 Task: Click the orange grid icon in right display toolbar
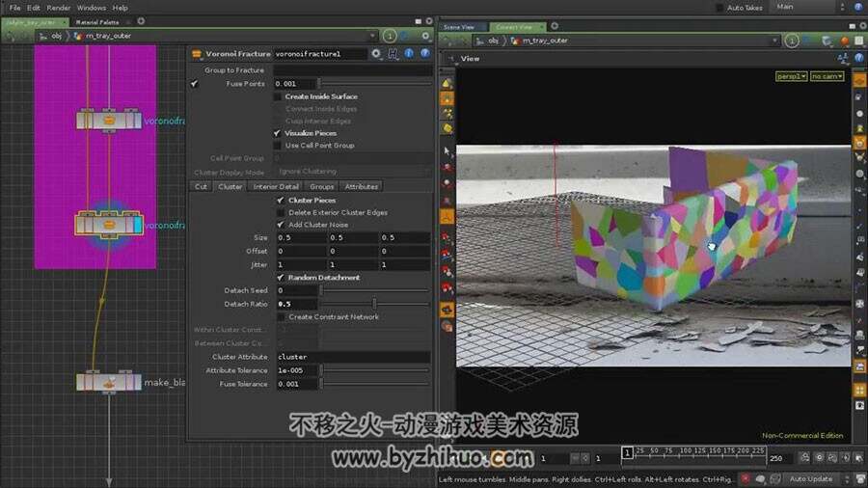859,390
